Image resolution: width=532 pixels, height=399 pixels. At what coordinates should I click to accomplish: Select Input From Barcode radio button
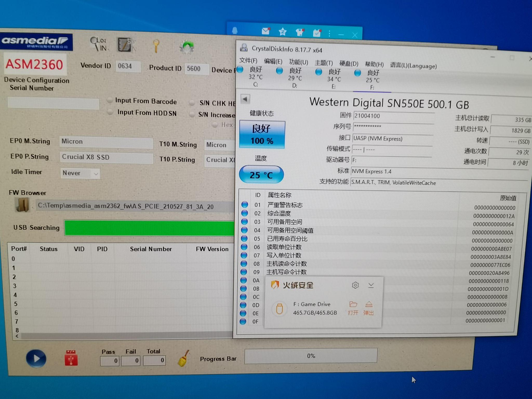tap(110, 100)
